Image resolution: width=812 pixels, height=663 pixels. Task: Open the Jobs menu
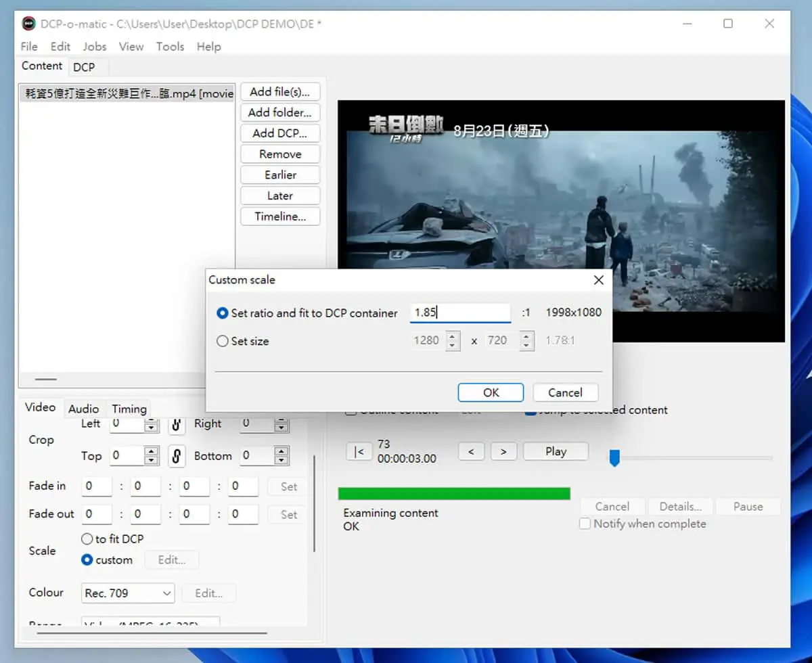[95, 47]
